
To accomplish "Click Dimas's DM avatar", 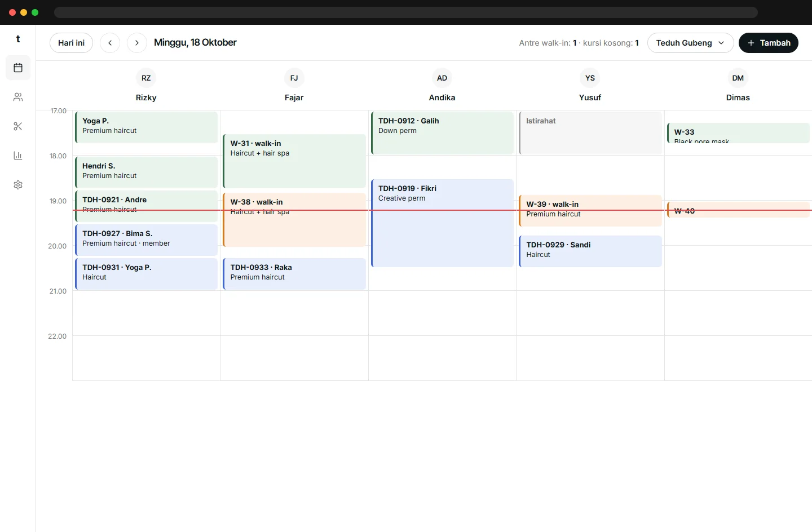I will tap(738, 78).
